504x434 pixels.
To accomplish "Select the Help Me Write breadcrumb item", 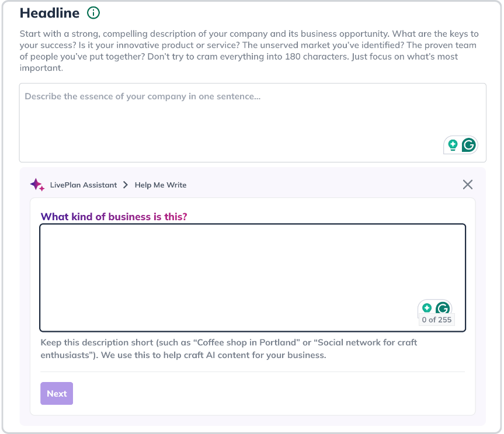I will (x=161, y=185).
